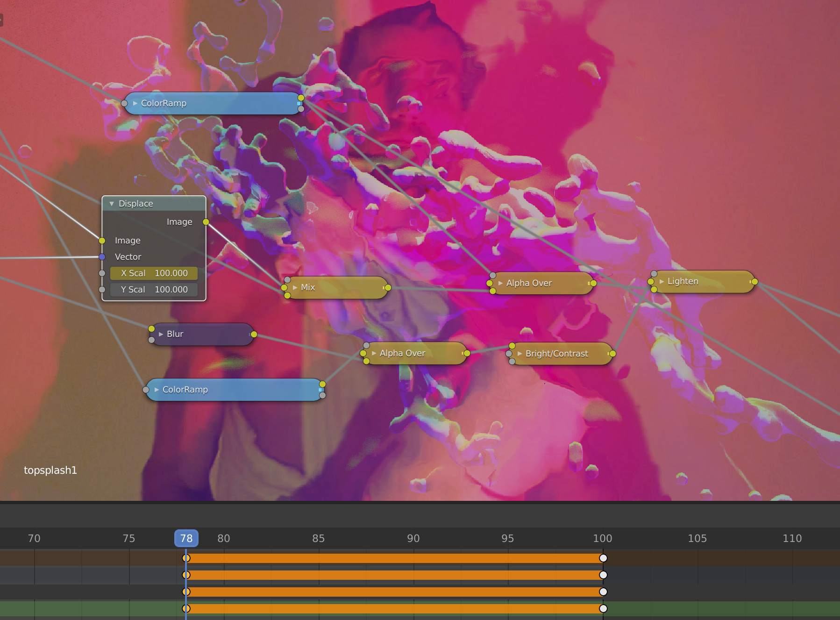Image resolution: width=840 pixels, height=620 pixels.
Task: Select first row keyframe at frame 100
Action: click(603, 558)
